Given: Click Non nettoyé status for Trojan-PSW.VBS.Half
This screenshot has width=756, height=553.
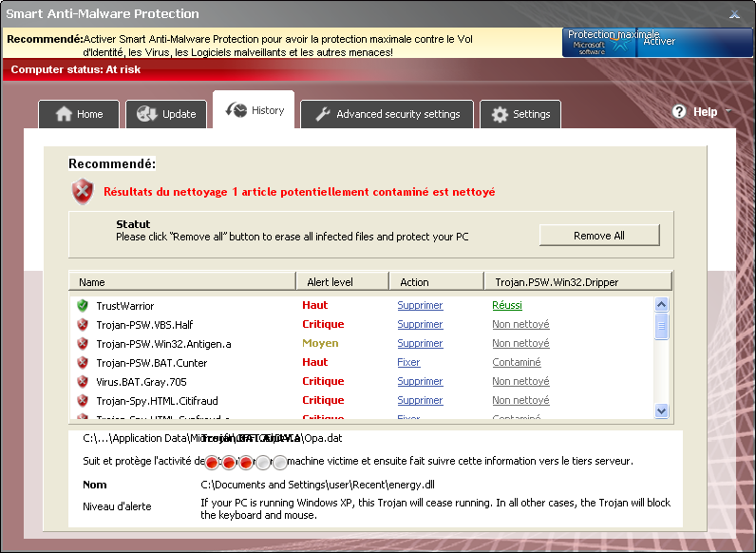Looking at the screenshot, I should tap(520, 324).
